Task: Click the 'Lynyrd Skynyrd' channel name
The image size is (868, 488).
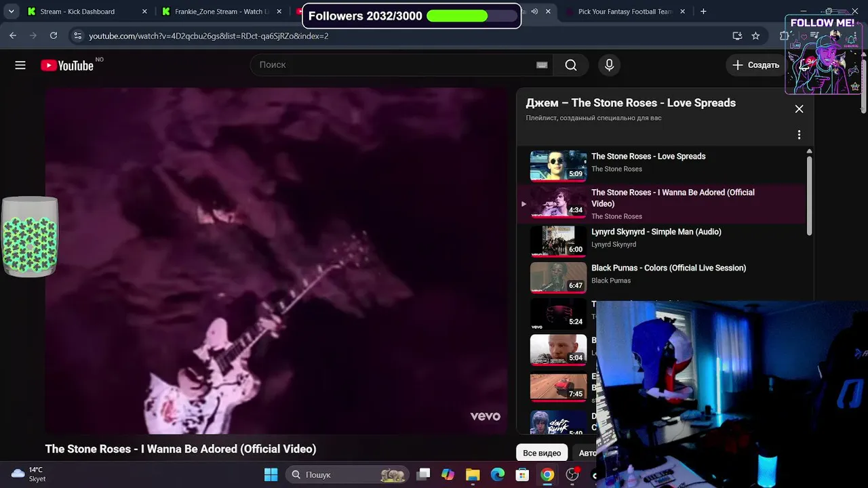Action: [614, 245]
